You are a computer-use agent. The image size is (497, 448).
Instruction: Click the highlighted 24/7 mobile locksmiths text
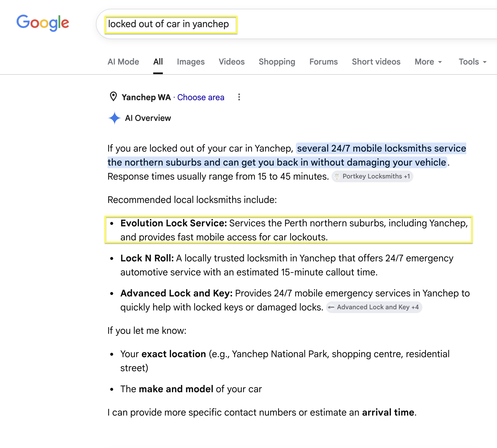[287, 155]
